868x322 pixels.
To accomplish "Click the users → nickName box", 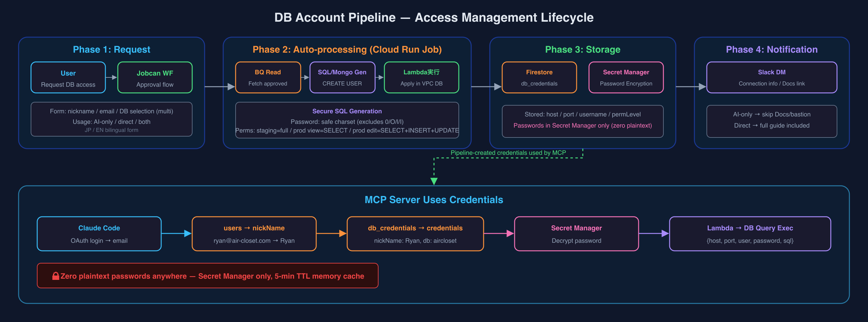I will point(254,234).
